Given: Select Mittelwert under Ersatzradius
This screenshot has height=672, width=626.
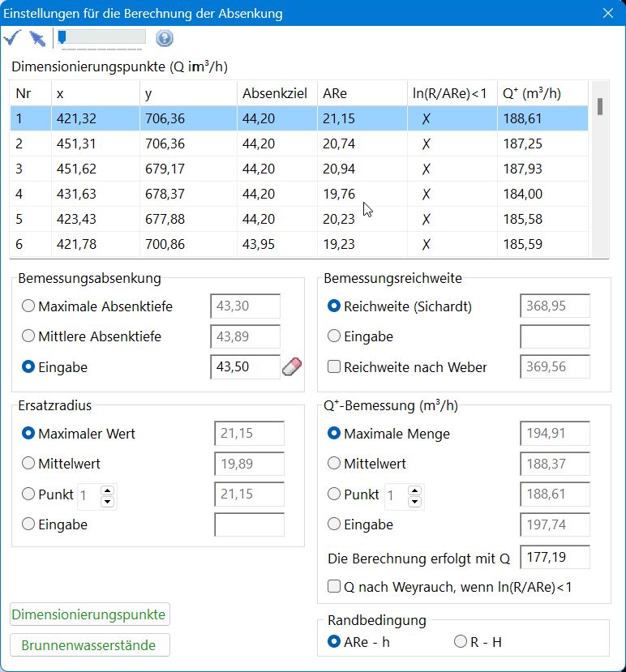Looking at the screenshot, I should (x=28, y=464).
